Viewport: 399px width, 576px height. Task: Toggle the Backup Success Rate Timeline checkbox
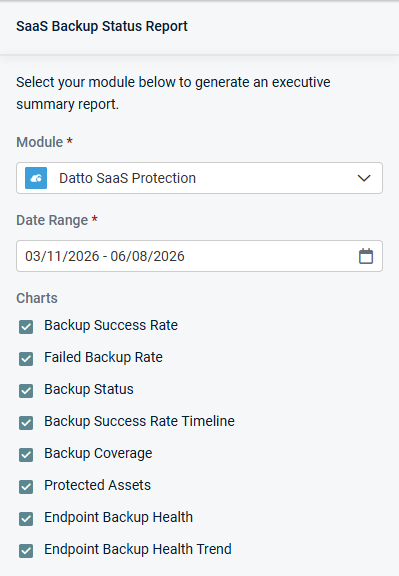point(26,422)
